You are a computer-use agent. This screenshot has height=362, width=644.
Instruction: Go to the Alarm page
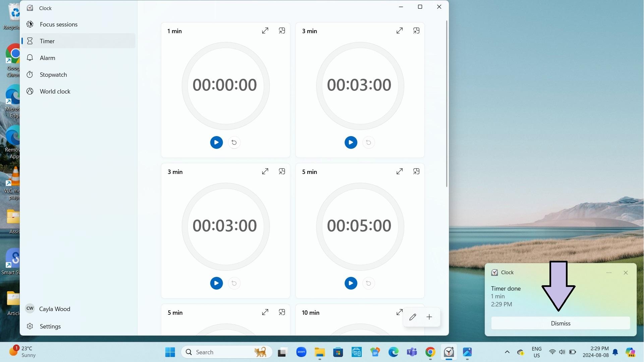pos(78,58)
